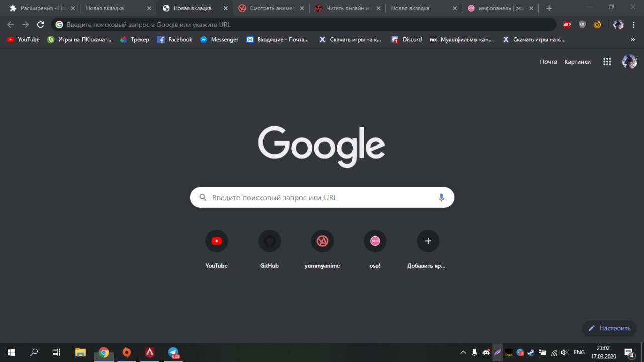The height and width of the screenshot is (362, 644).
Task: Open the microphone tray icon
Action: 474,352
